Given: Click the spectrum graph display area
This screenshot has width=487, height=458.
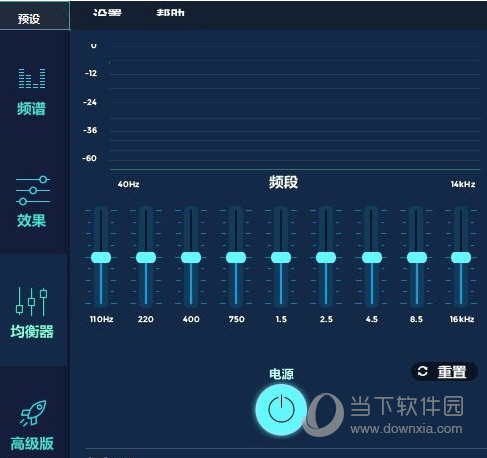Looking at the screenshot, I should (295, 107).
